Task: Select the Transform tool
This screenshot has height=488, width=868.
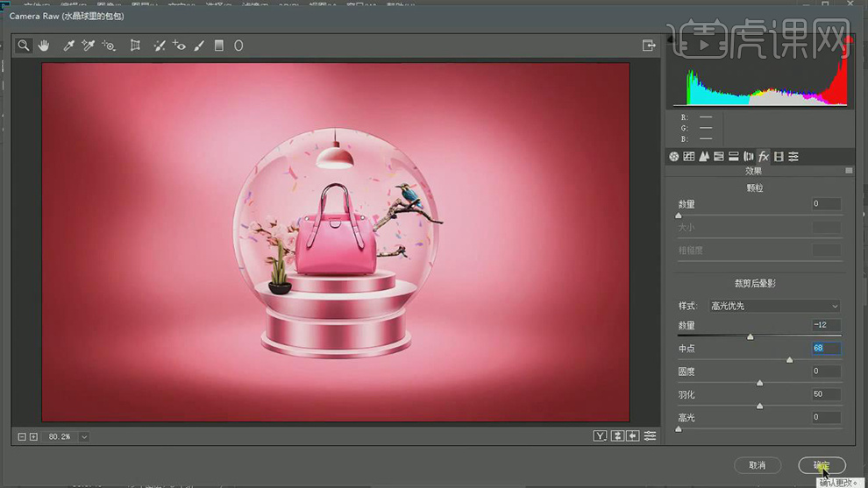Action: 135,46
